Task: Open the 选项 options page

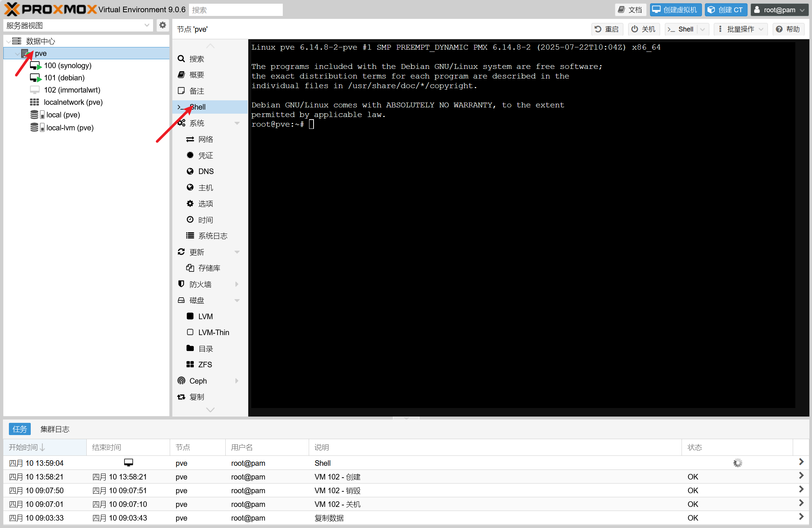Action: coord(210,204)
